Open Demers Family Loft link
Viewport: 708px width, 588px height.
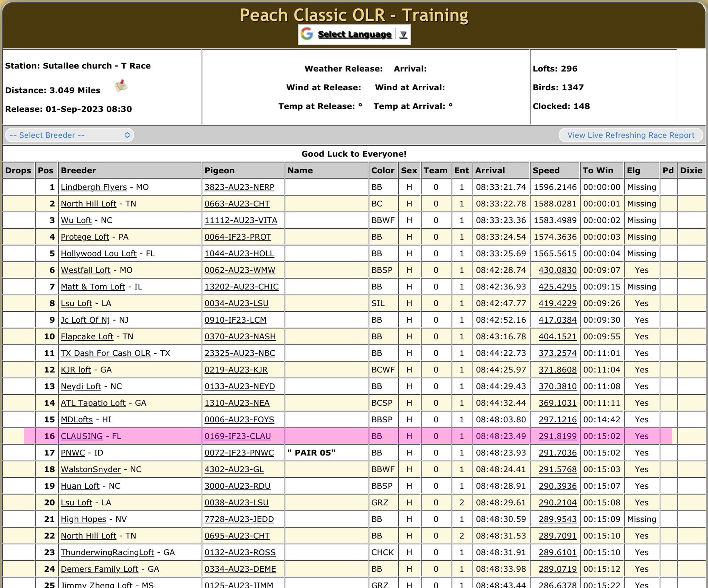click(99, 569)
